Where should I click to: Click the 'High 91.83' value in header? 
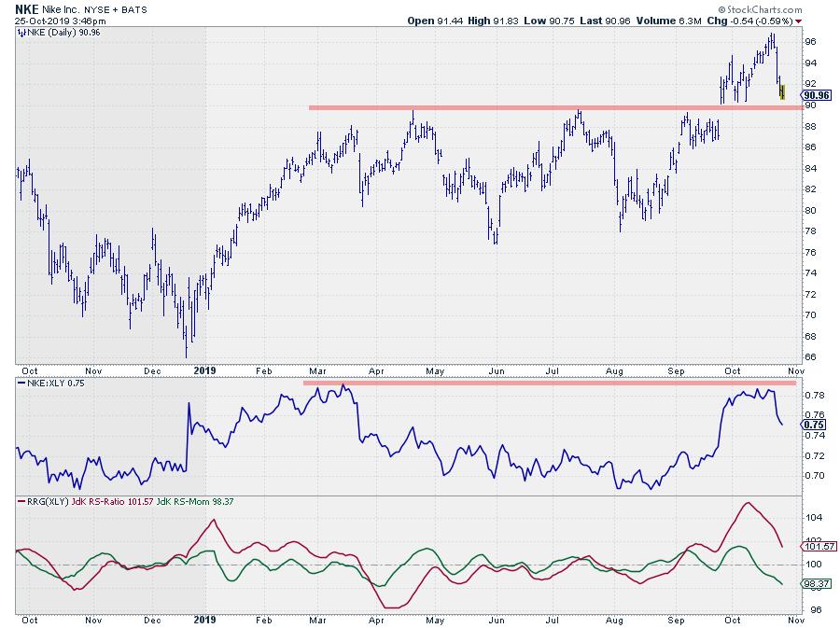point(493,21)
